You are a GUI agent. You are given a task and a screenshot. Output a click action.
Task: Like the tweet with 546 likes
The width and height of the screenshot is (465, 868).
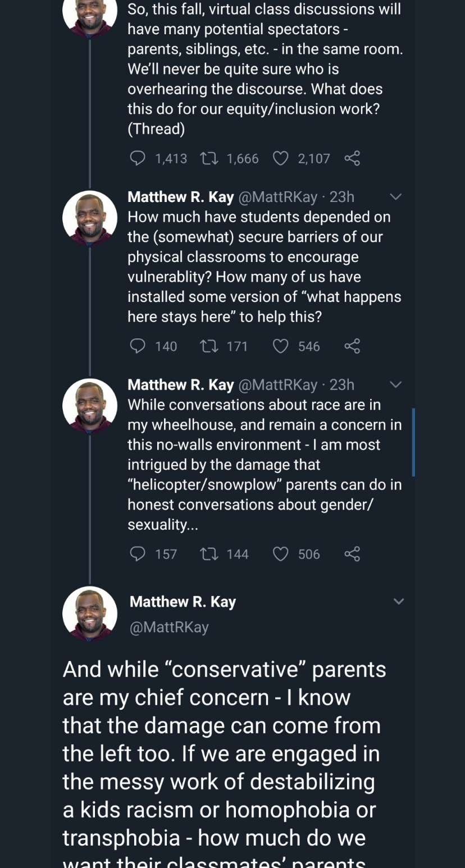[x=280, y=346]
